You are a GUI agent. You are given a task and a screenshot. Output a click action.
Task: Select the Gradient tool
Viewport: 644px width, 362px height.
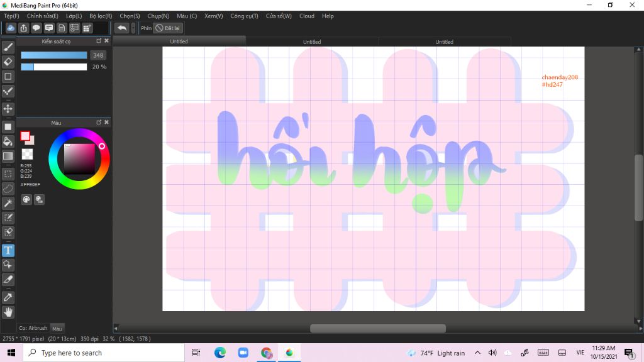coord(8,156)
